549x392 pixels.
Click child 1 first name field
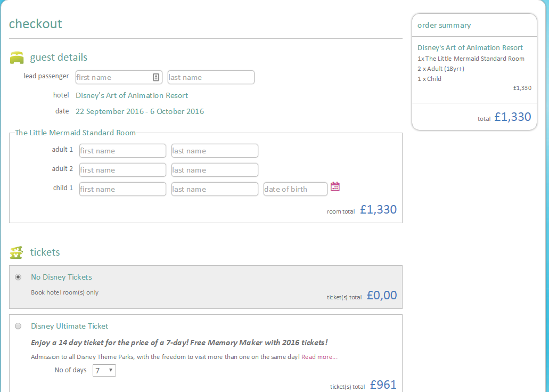(122, 189)
